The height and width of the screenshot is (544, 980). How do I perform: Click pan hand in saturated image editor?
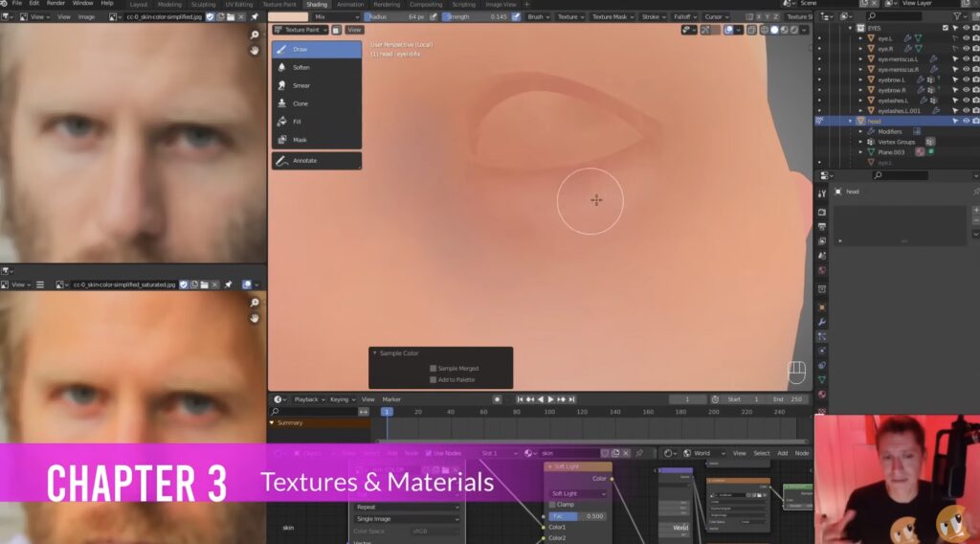click(255, 318)
